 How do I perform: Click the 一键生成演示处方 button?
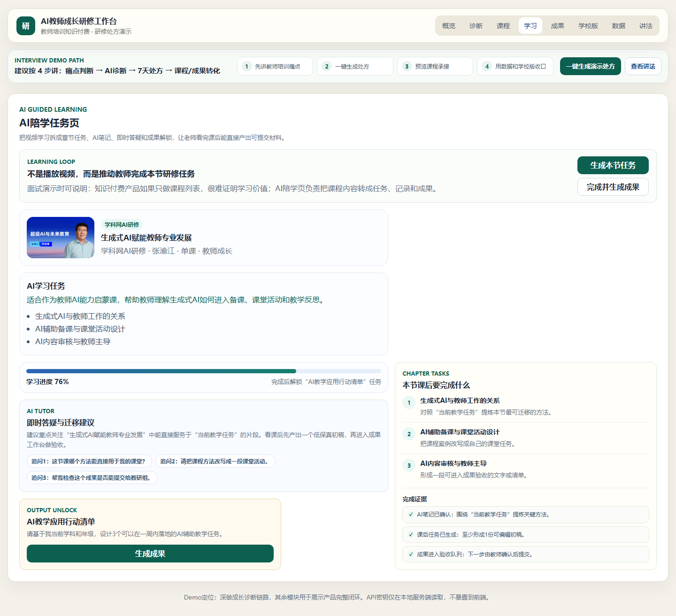click(x=591, y=66)
